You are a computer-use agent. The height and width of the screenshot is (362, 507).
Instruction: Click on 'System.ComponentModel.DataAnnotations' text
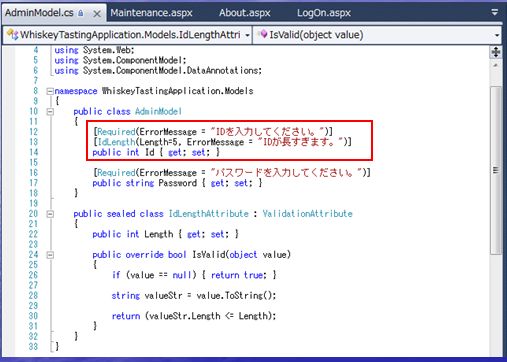click(172, 70)
